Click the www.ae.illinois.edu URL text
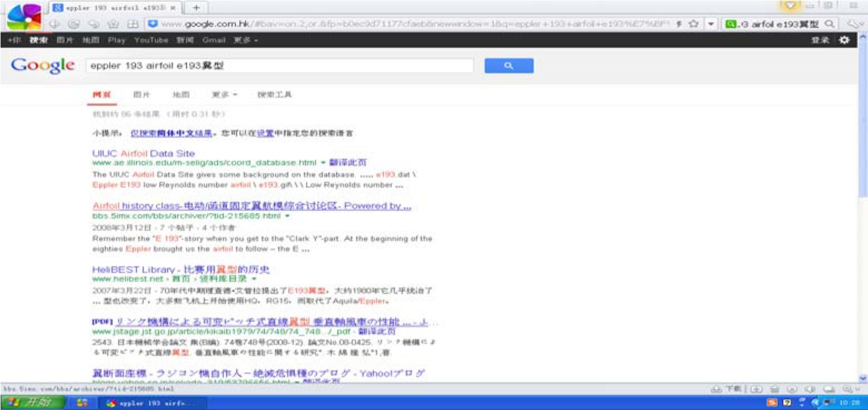Screen dimensions: 868x410 [204, 163]
